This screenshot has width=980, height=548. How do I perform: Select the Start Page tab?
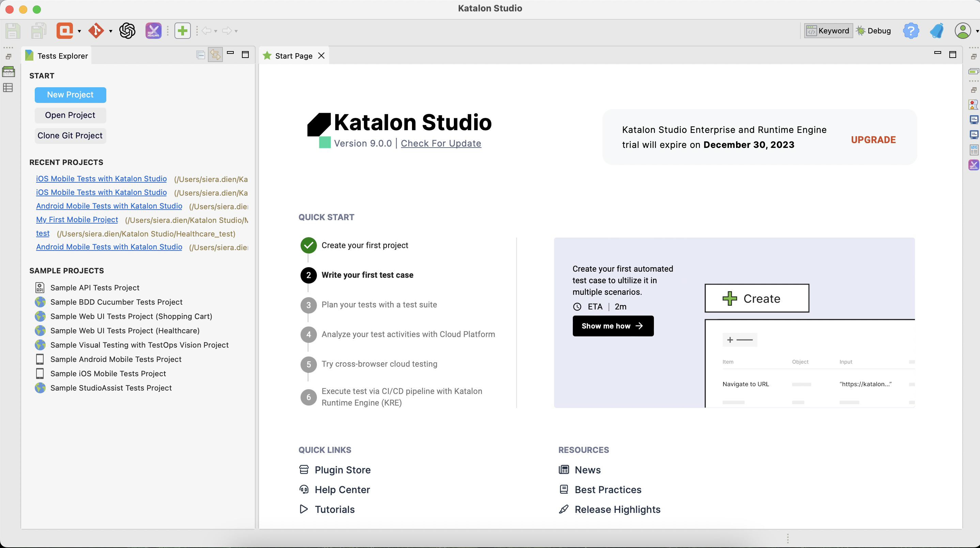pos(293,56)
